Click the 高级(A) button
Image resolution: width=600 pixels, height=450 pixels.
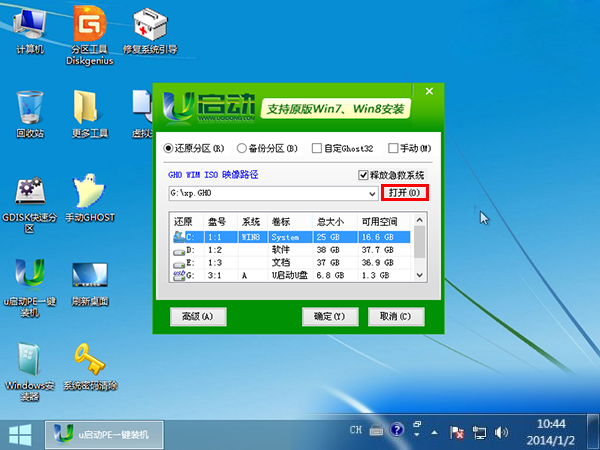click(198, 316)
